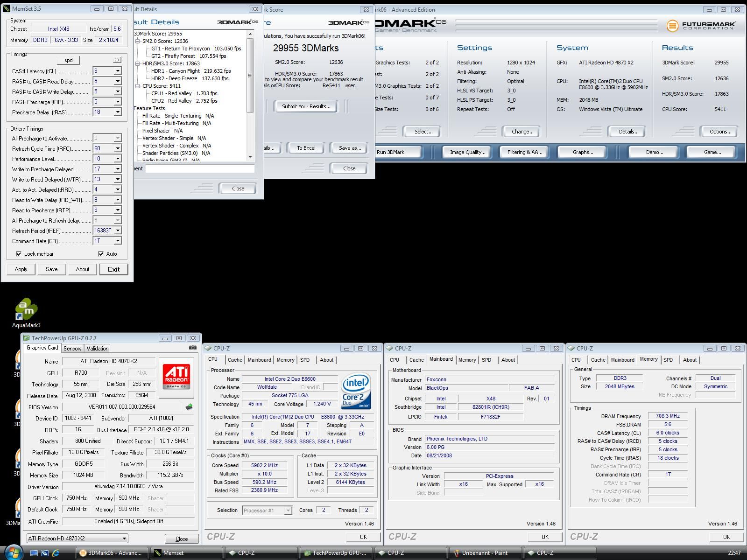Click the spd button in MemSet
This screenshot has width=747, height=560.
point(68,60)
